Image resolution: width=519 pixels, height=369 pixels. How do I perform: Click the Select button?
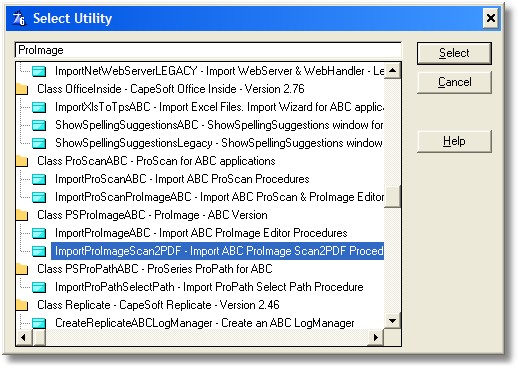(454, 53)
